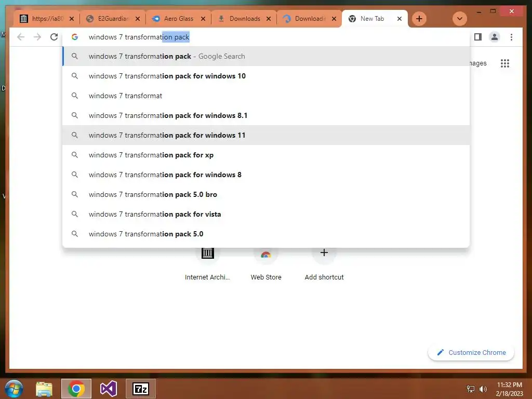Image resolution: width=532 pixels, height=399 pixels.
Task: Open the Windows Start orb
Action: [14, 389]
